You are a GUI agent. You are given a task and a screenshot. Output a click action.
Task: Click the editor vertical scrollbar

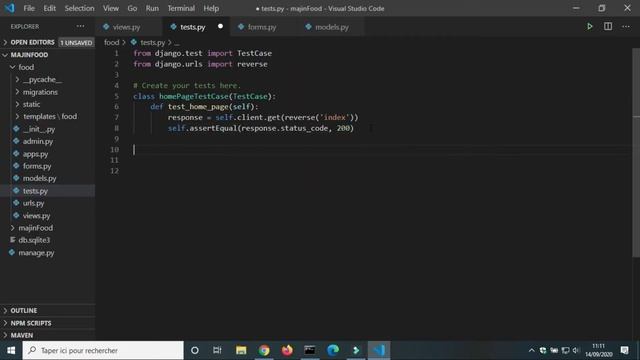pyautogui.click(x=636, y=153)
